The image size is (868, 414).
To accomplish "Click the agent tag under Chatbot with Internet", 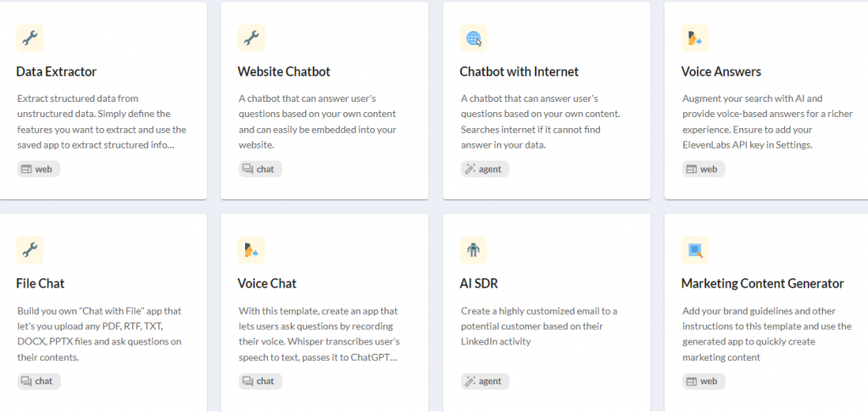I will 485,169.
